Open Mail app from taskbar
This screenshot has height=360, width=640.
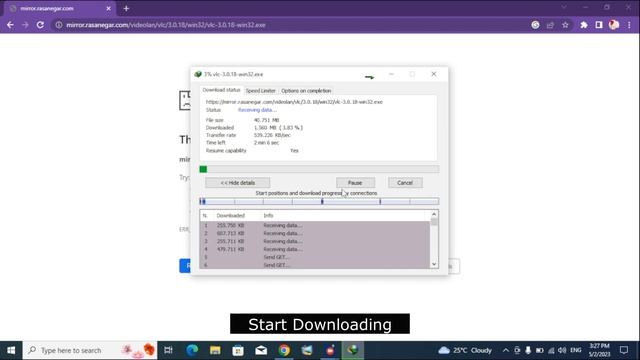[x=261, y=350]
